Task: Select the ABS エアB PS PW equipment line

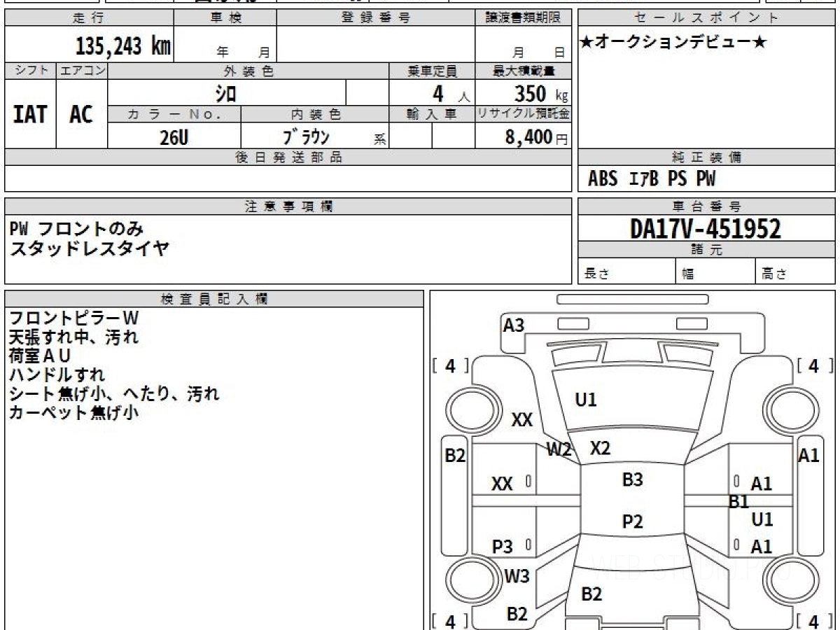Action: click(652, 179)
